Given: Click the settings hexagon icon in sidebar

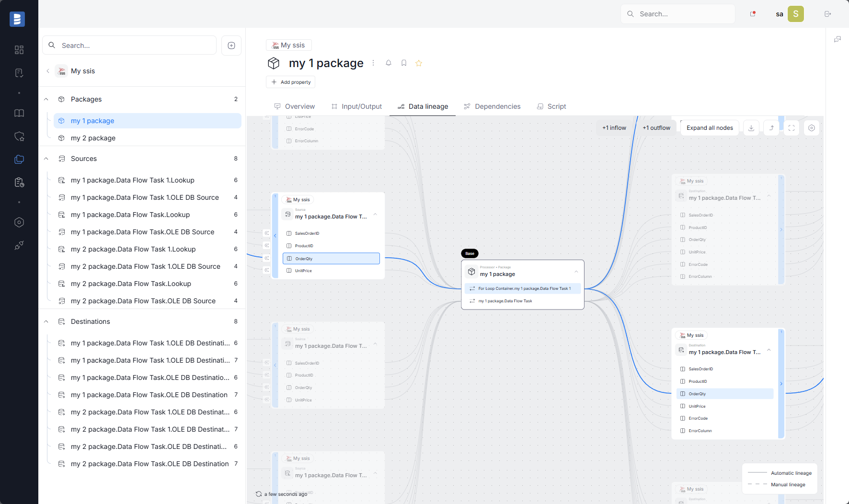Looking at the screenshot, I should tap(19, 222).
